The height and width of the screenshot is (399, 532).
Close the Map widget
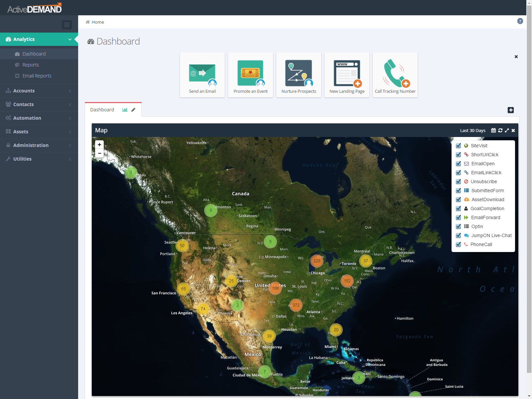tap(513, 130)
